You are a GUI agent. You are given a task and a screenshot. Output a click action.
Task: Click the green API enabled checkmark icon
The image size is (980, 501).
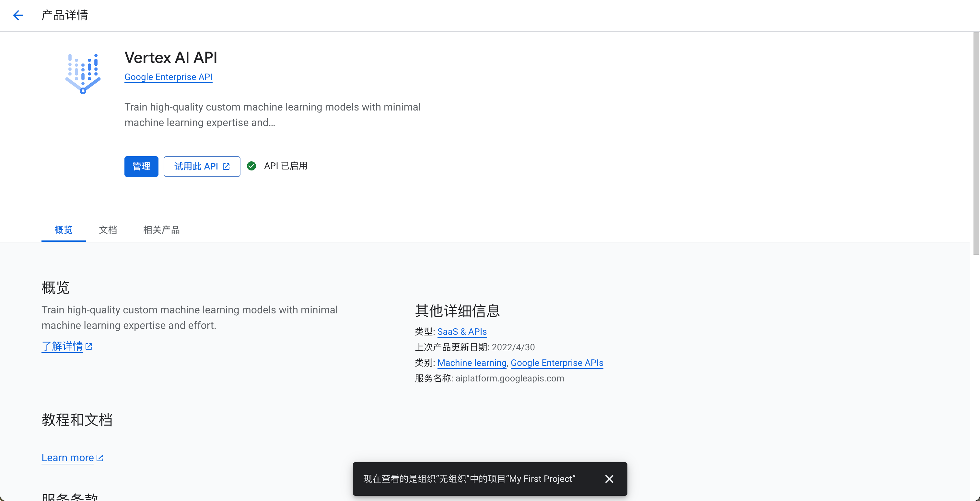click(x=251, y=166)
